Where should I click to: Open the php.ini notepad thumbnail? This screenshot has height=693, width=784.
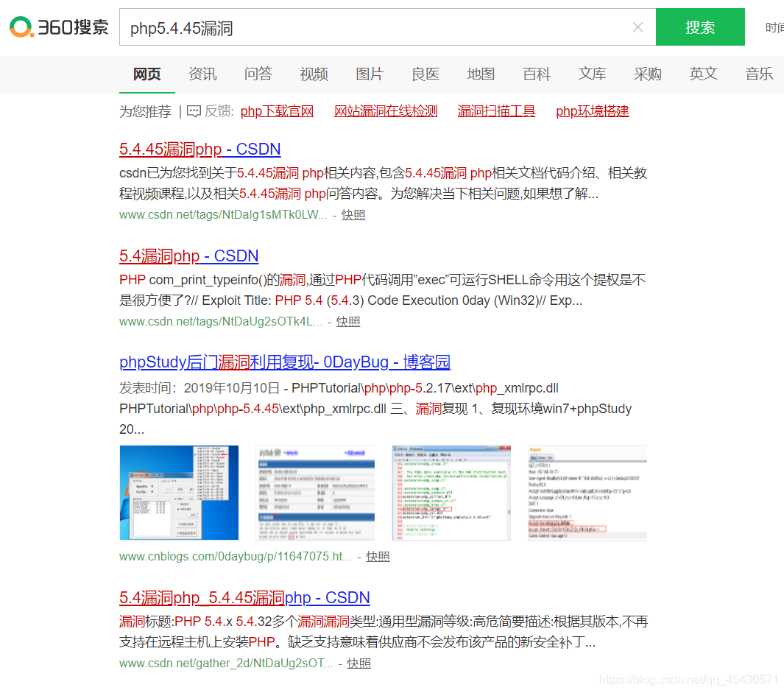(451, 493)
